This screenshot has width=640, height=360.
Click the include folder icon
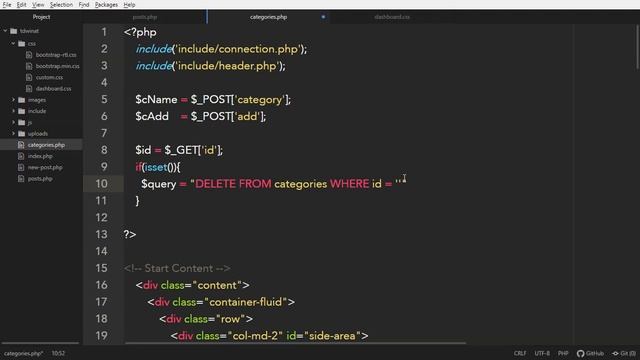point(22,111)
